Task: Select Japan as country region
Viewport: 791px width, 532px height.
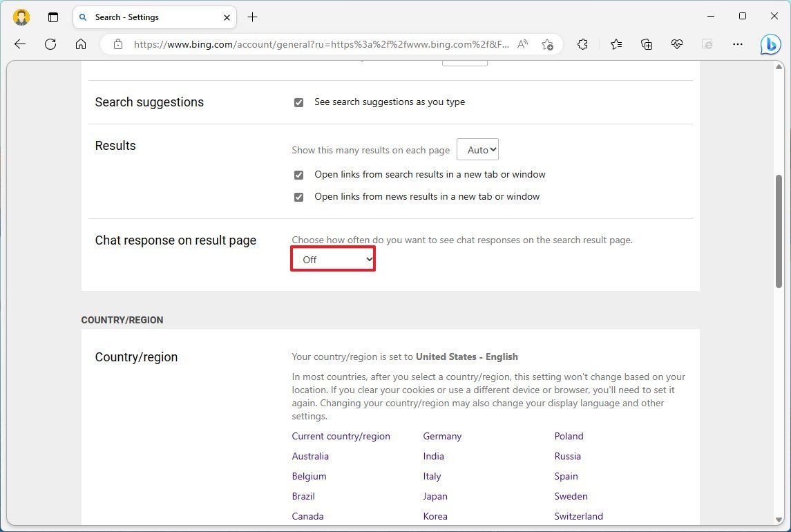Action: [435, 496]
